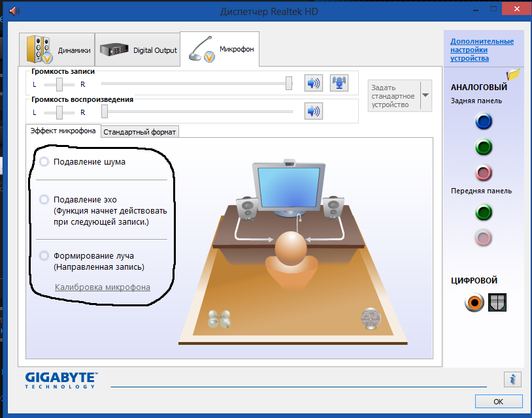The width and height of the screenshot is (532, 418).
Task: Click the digital coaxial output jack icon
Action: (474, 302)
